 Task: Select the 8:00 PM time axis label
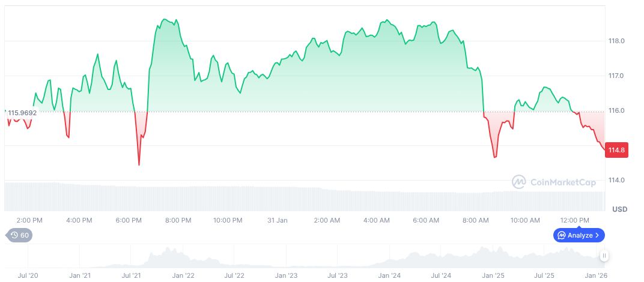point(178,221)
